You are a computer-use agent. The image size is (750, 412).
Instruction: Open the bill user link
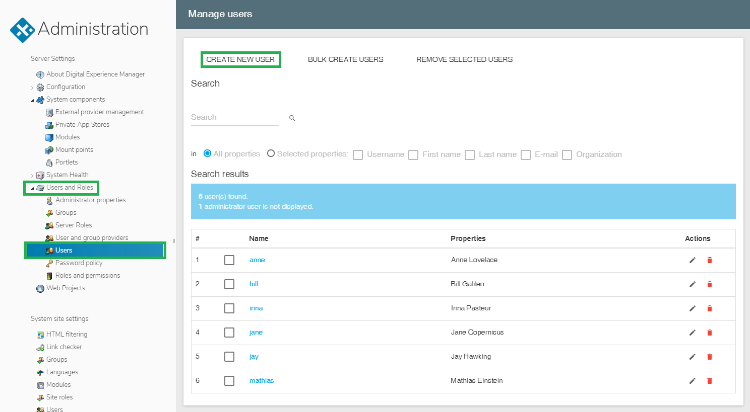[254, 284]
